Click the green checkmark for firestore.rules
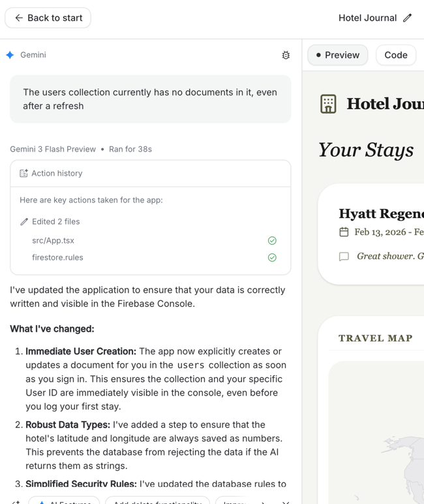424x504 pixels. point(272,258)
